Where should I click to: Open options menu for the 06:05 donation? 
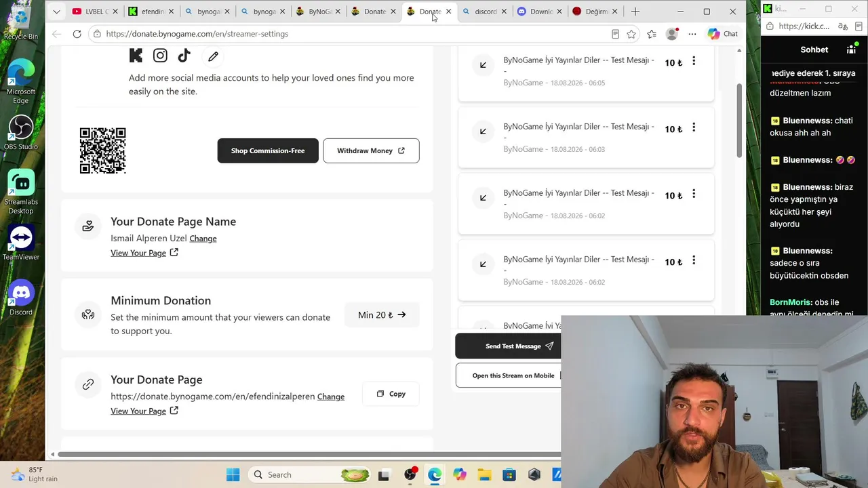tap(694, 61)
